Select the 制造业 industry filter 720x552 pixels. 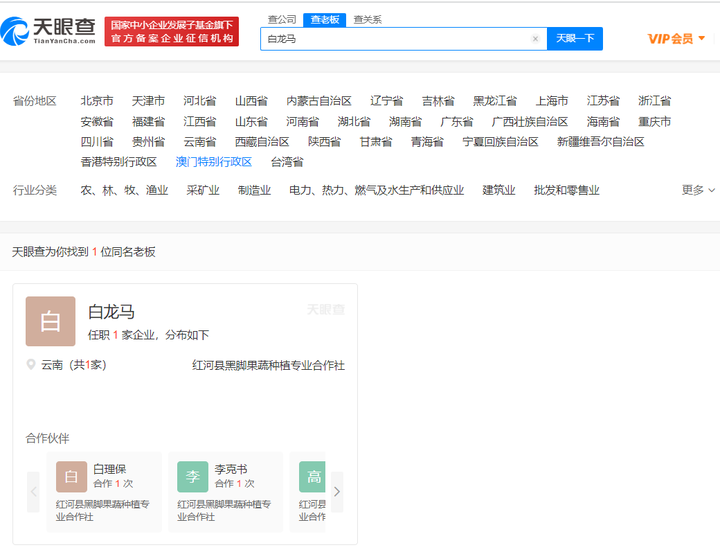click(x=254, y=190)
